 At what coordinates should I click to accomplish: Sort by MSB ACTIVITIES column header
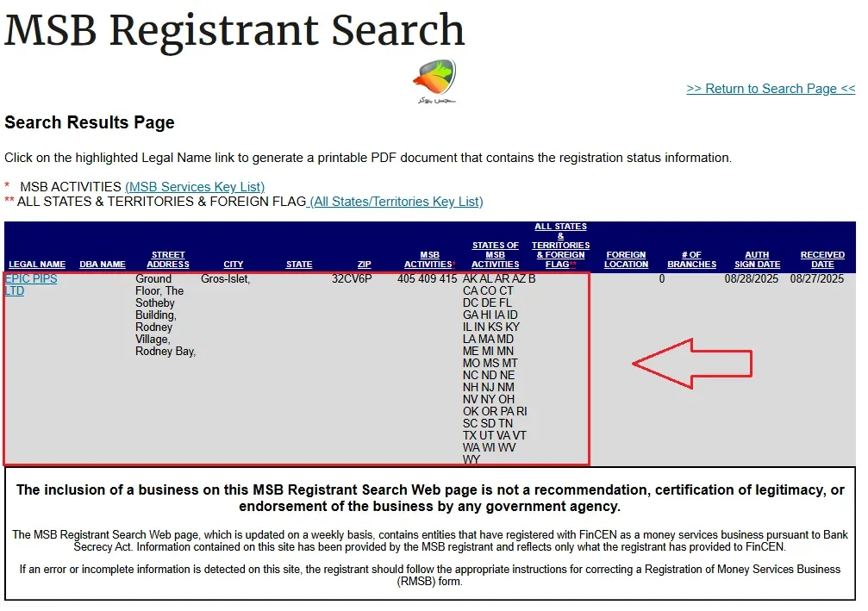[429, 259]
